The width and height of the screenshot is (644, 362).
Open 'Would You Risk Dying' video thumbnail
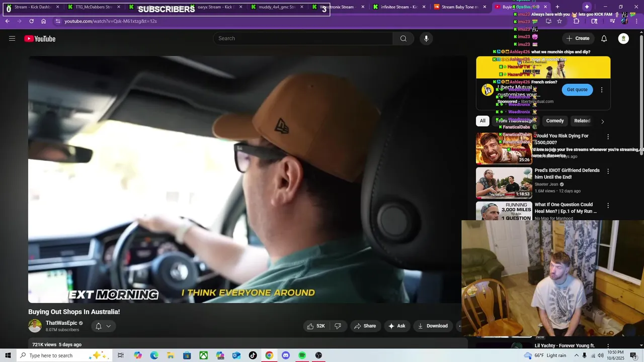click(504, 148)
